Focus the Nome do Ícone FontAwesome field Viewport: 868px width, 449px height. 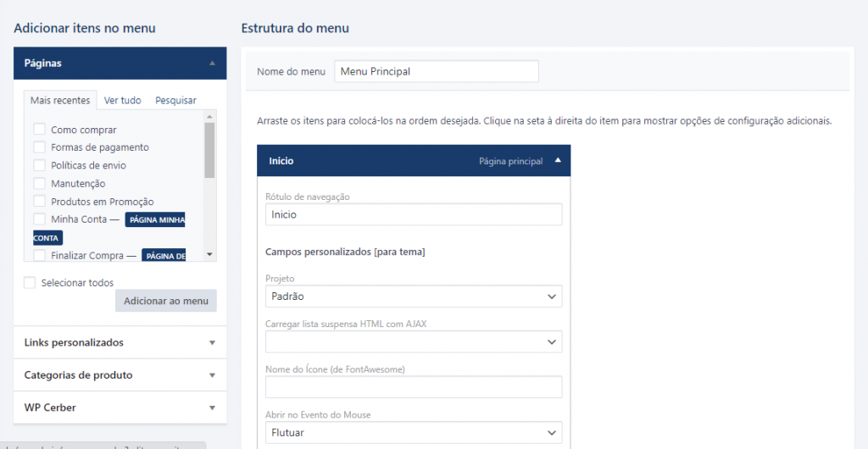(x=414, y=387)
